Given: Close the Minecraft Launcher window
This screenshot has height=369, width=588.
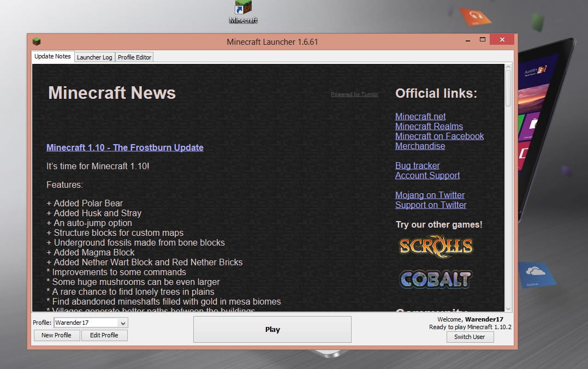Looking at the screenshot, I should click(x=502, y=39).
